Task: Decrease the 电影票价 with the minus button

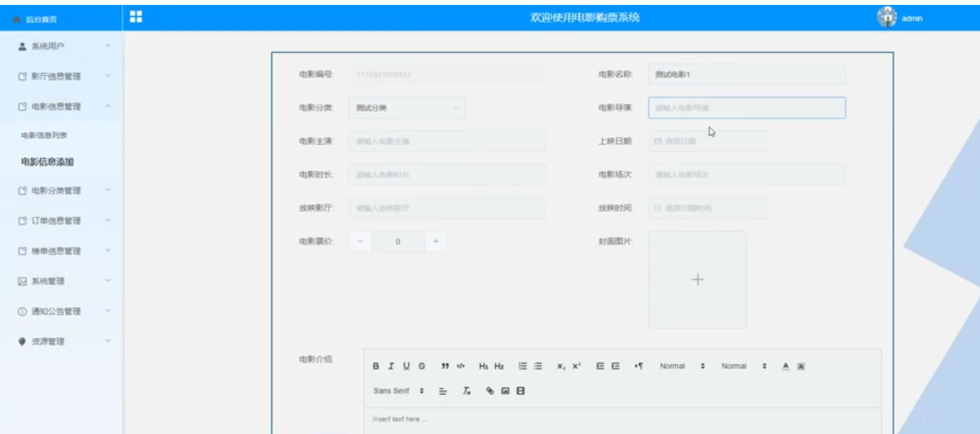Action: (360, 241)
